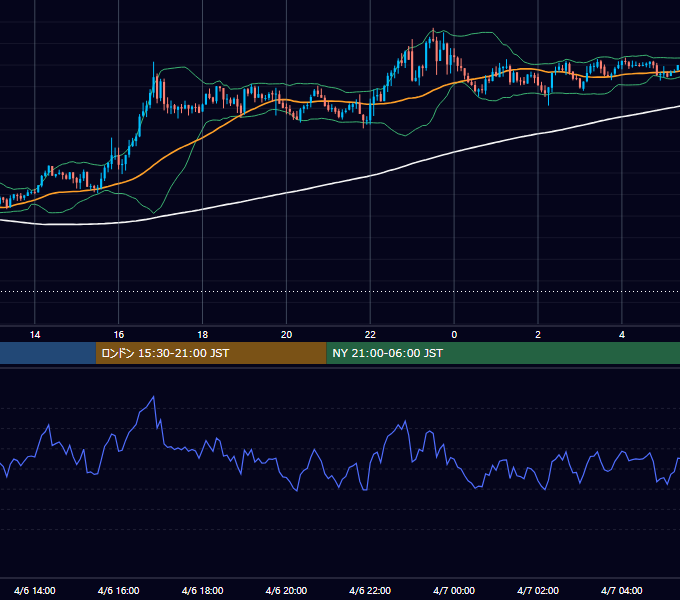
Task: Click the 16 hour label on price chart axis
Action: [x=118, y=335]
